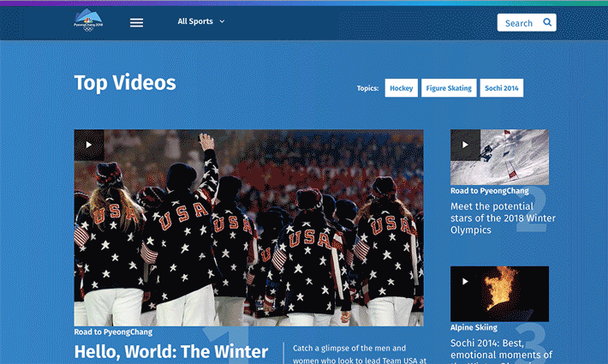Select the Figure Skating topic tag
This screenshot has width=608, height=364.
(x=449, y=88)
